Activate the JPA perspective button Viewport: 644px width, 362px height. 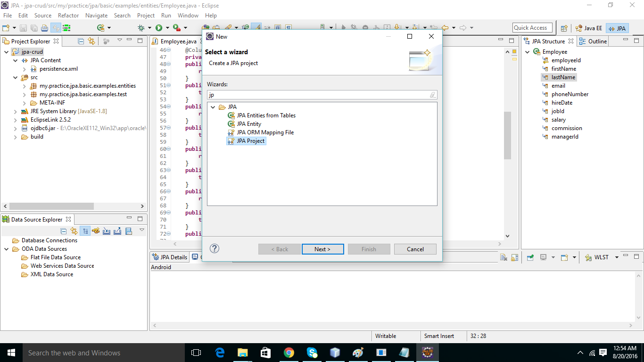click(x=618, y=28)
